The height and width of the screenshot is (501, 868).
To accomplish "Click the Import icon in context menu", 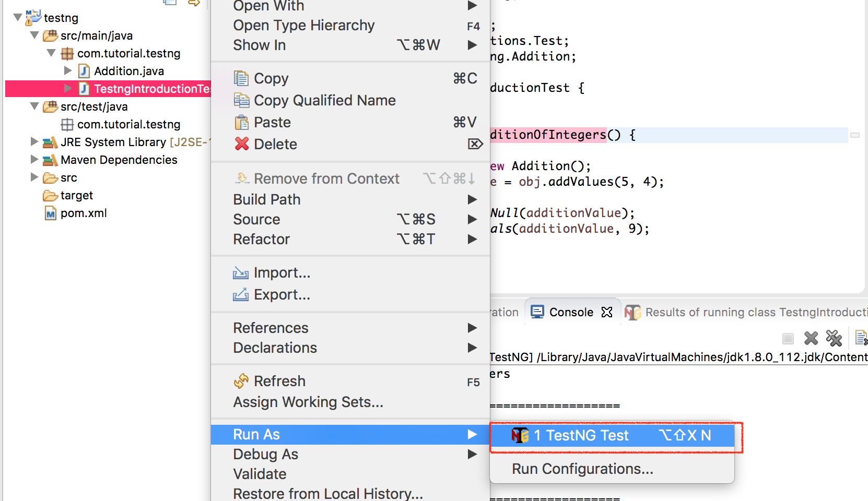I will 241,272.
